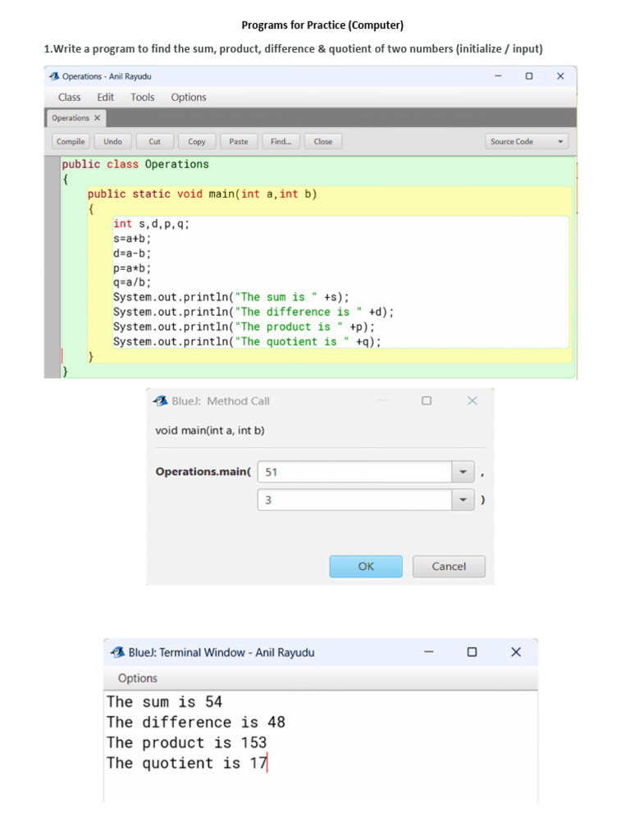Close the Operations tab with its X
Screen dimensions: 630x840
[x=97, y=118]
